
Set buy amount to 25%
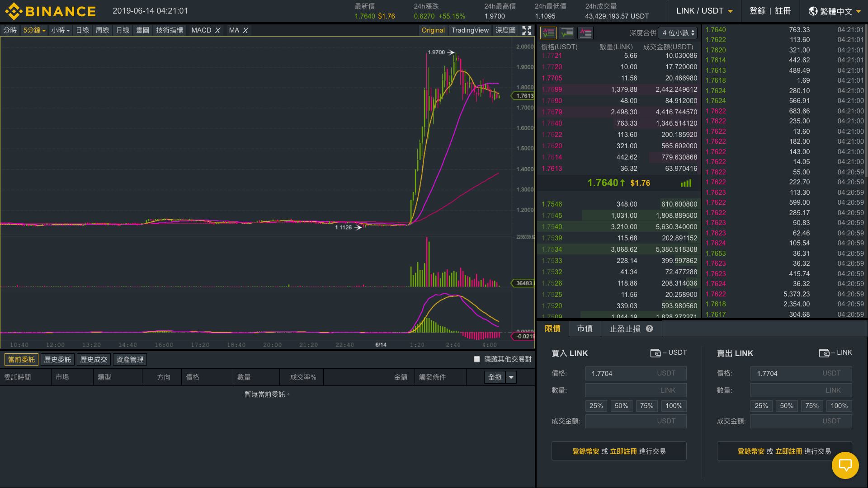tap(596, 406)
